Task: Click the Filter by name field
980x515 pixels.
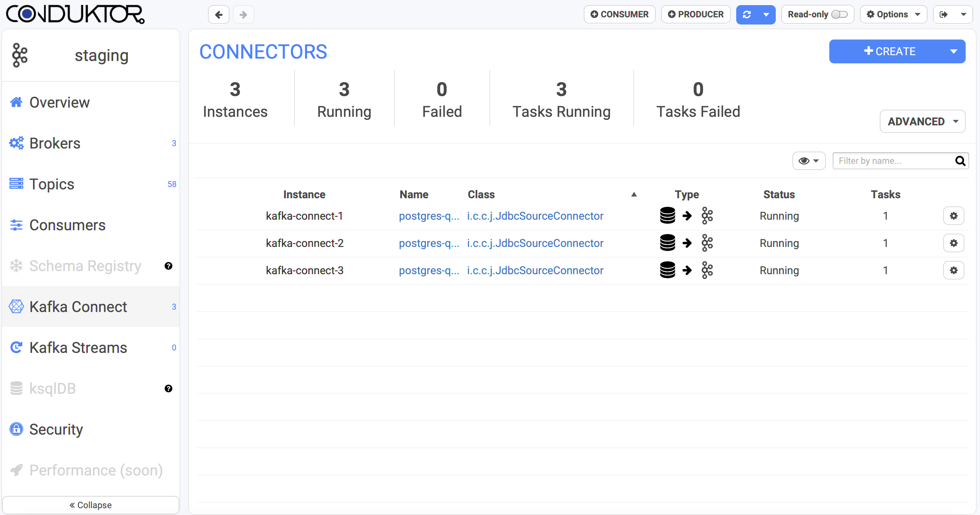Action: [x=892, y=161]
